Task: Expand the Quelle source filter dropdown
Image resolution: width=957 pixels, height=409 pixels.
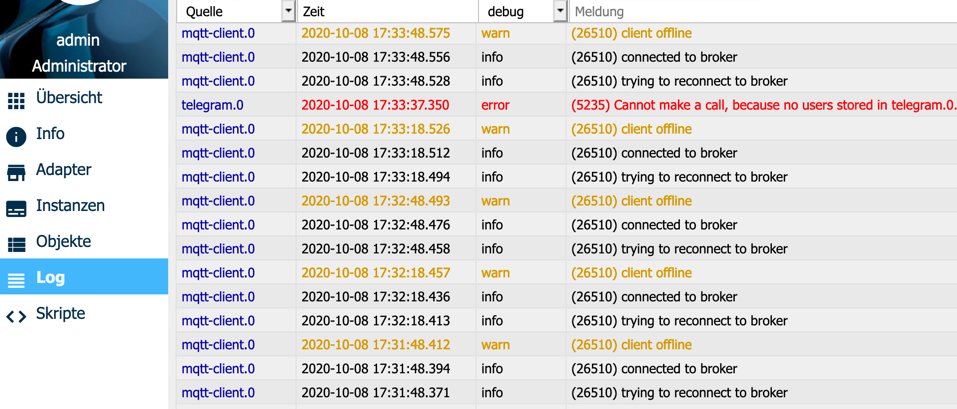Action: click(288, 11)
